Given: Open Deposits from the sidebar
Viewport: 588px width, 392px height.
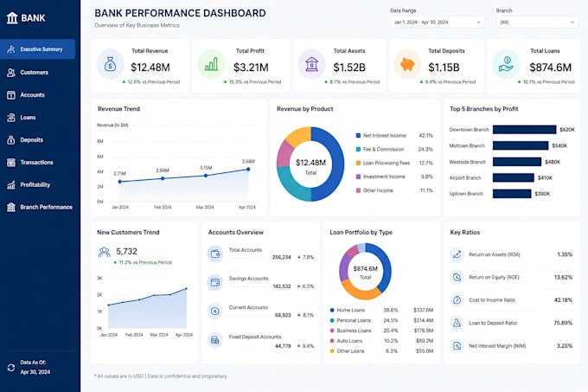Looking at the screenshot, I should 31,140.
